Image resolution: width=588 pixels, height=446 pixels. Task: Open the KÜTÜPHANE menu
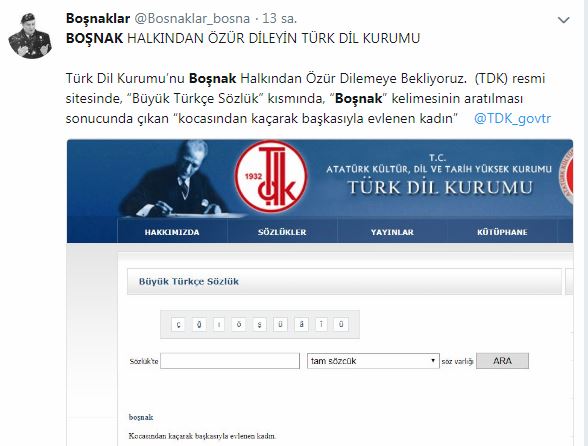point(502,232)
